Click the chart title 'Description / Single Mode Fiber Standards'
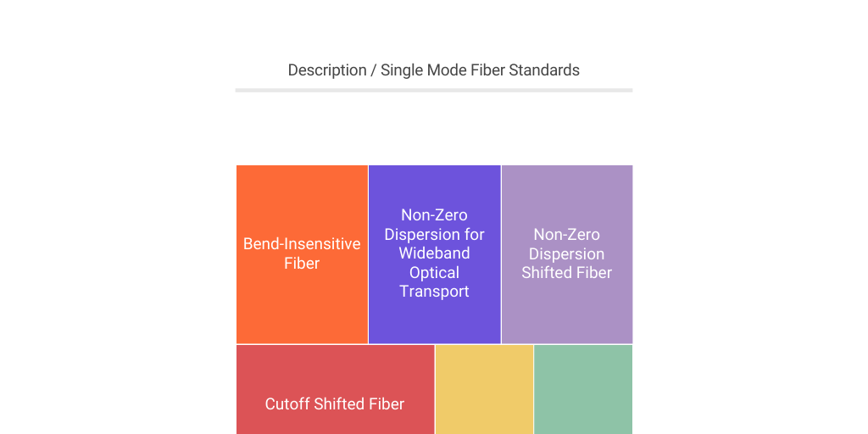868x434 pixels. (x=433, y=70)
